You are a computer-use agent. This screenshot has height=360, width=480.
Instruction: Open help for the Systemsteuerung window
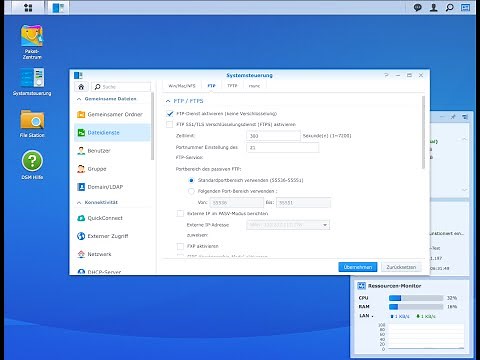pos(386,75)
